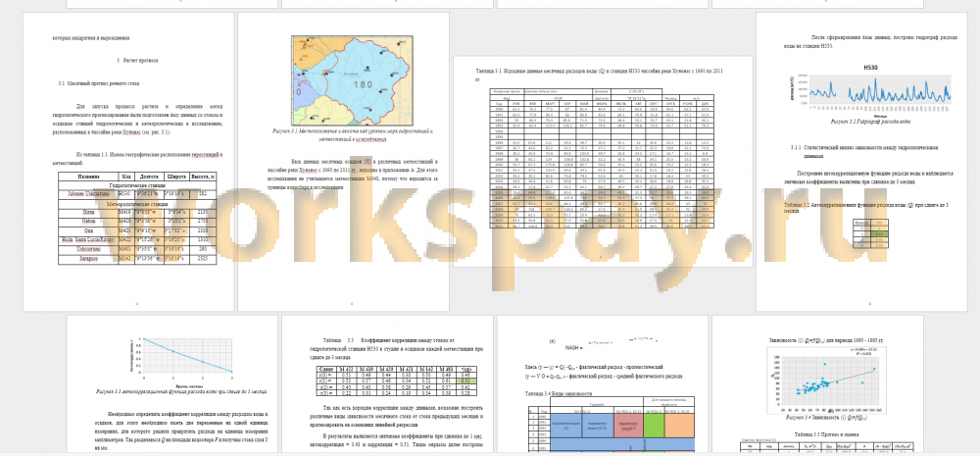Click the 'Название' table header cell

click(87, 177)
